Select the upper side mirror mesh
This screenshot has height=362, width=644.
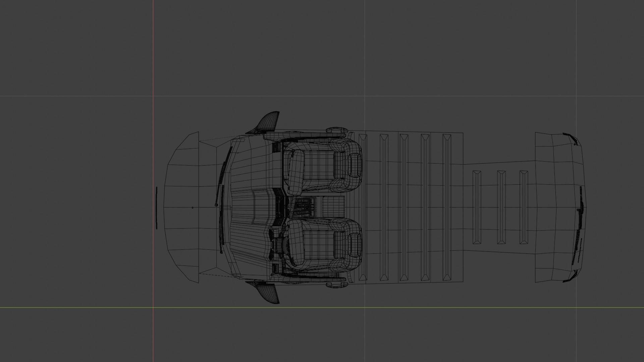tap(268, 122)
